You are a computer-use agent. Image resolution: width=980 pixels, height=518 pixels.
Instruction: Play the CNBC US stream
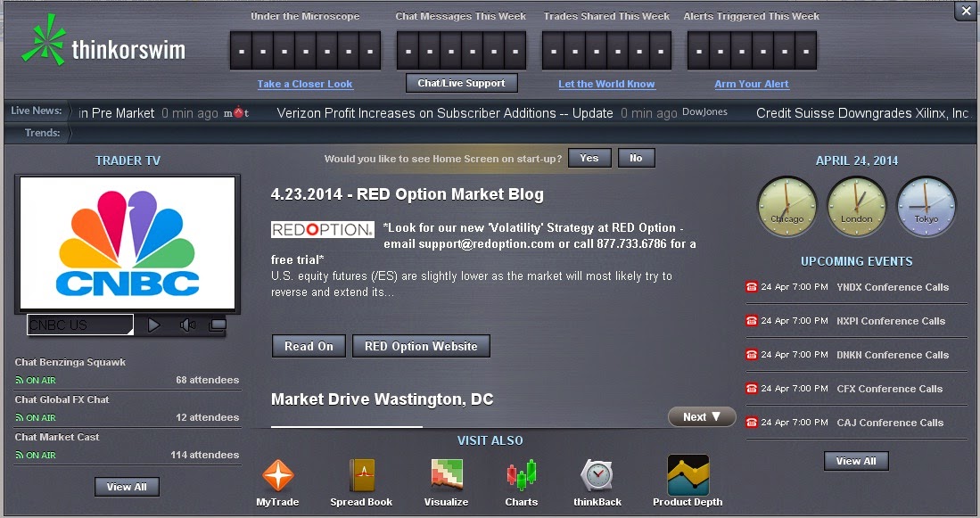(x=153, y=325)
